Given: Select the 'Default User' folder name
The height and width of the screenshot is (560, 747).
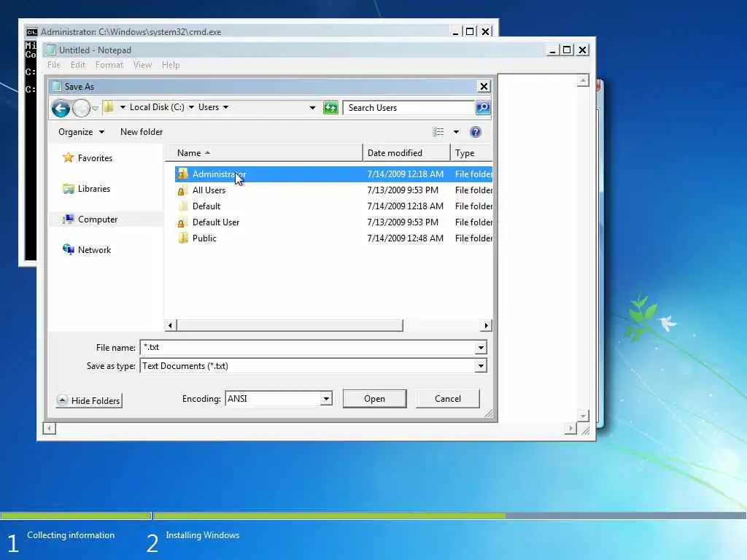Looking at the screenshot, I should click(x=216, y=222).
